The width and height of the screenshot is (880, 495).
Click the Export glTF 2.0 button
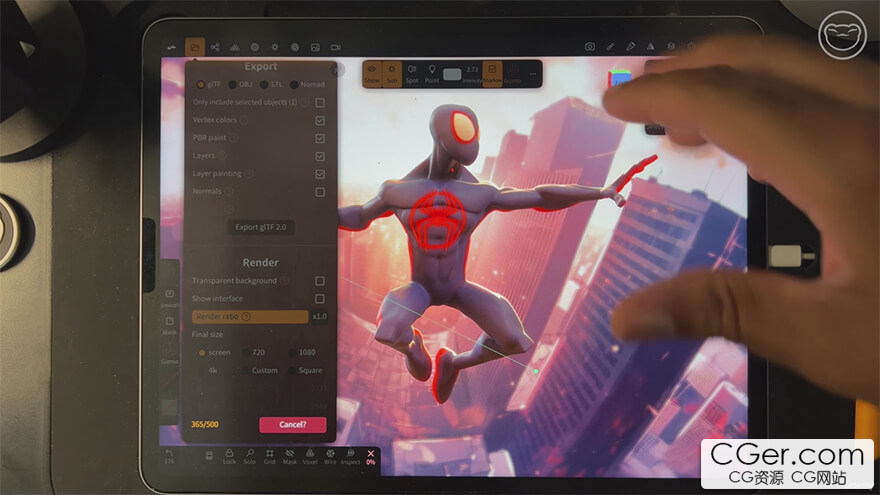click(260, 227)
